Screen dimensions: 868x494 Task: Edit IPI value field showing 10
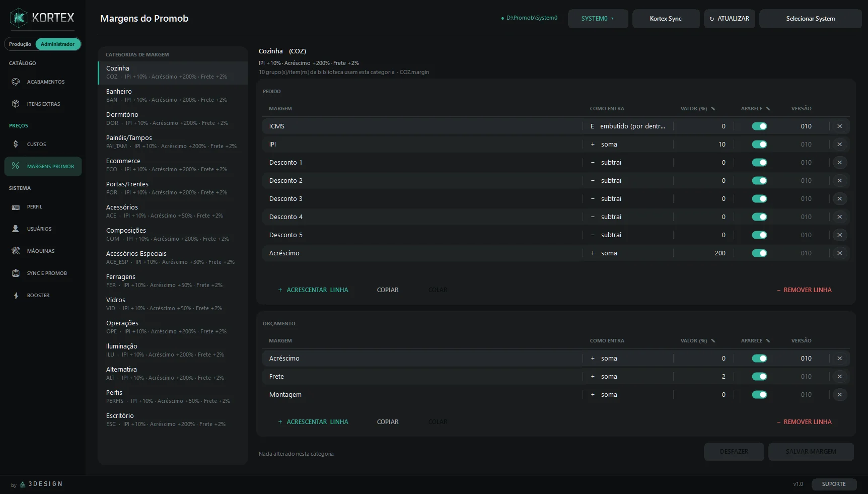click(703, 145)
